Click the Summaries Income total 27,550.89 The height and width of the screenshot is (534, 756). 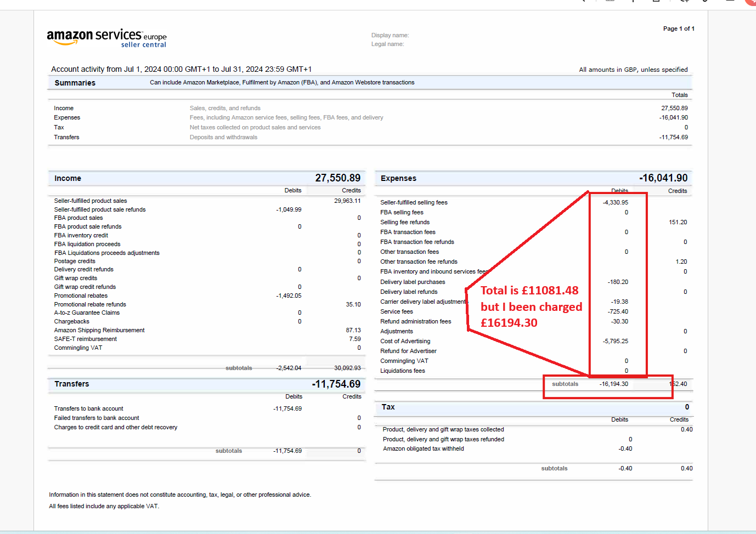[674, 108]
